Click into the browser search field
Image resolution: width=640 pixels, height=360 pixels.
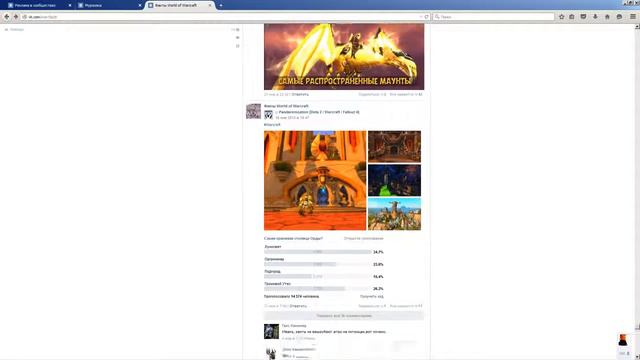click(494, 17)
